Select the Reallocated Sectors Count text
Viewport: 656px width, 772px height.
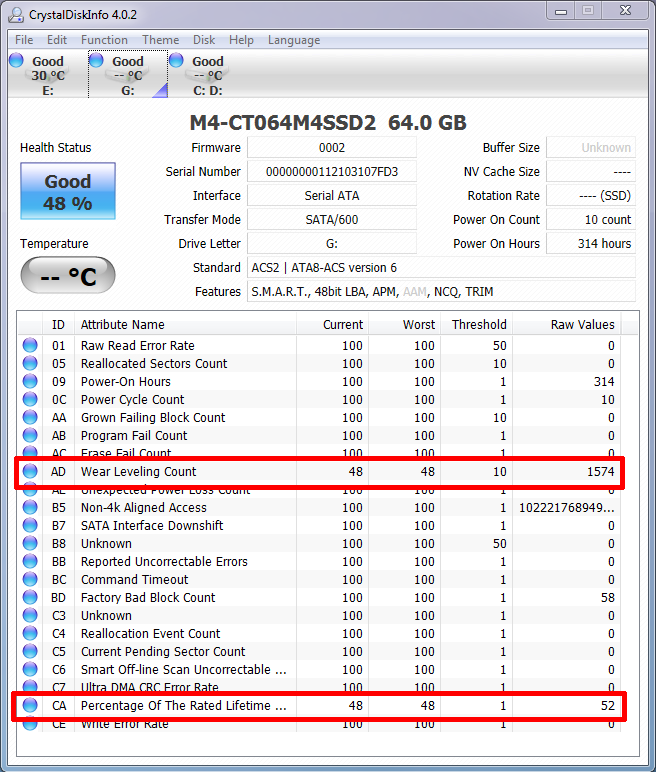point(154,364)
